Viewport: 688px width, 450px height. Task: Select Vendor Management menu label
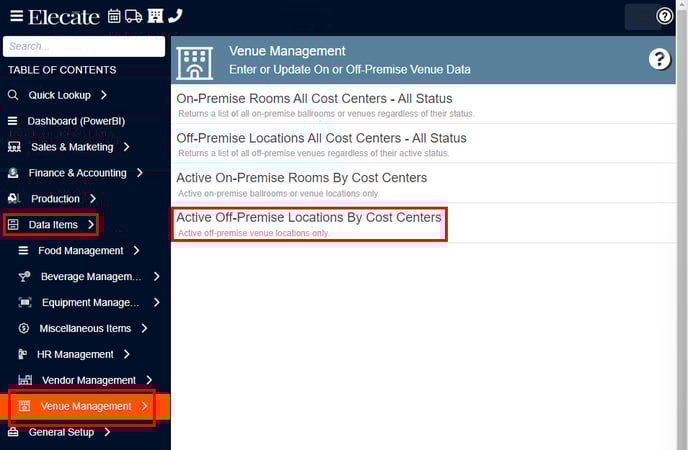pyautogui.click(x=89, y=380)
